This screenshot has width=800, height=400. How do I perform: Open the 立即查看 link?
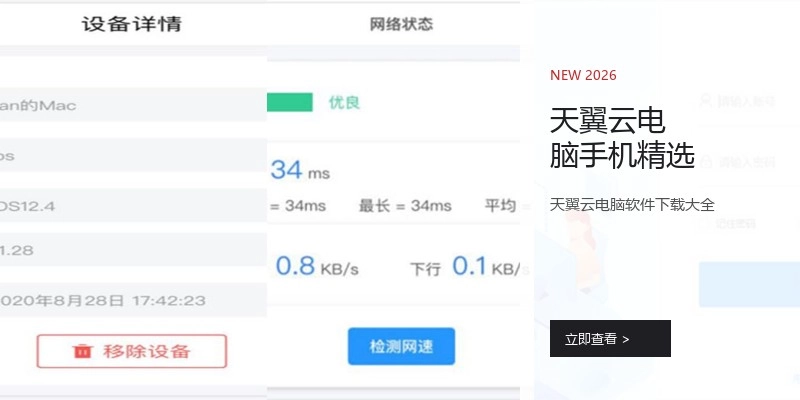point(610,338)
